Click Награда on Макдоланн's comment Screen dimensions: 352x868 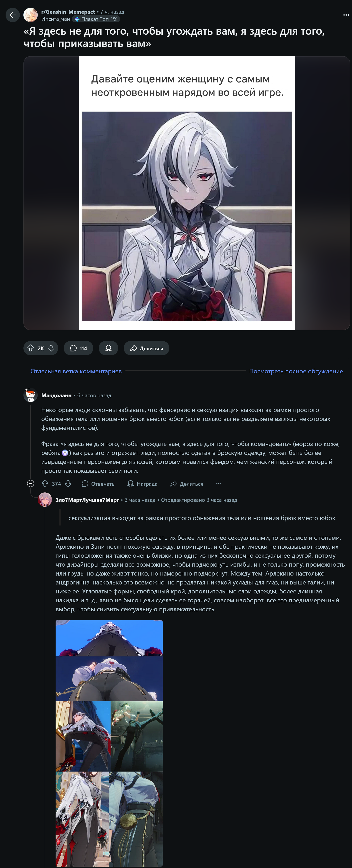coord(142,483)
